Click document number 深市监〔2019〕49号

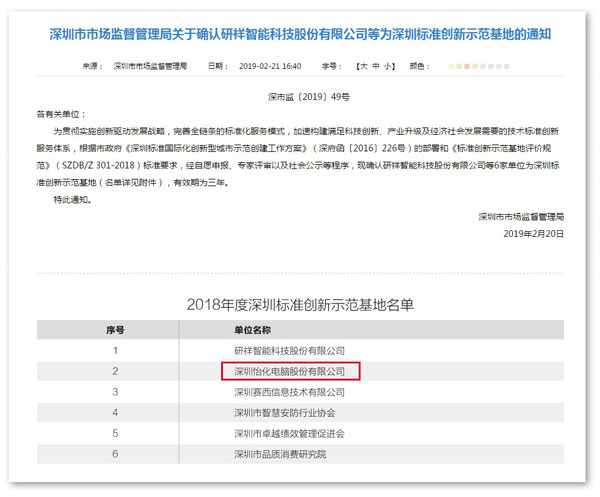pyautogui.click(x=309, y=97)
